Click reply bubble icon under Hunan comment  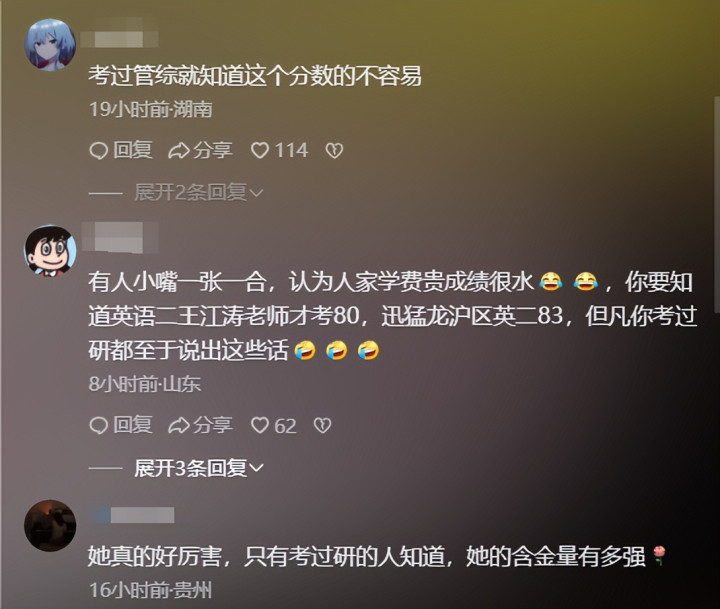click(x=98, y=151)
